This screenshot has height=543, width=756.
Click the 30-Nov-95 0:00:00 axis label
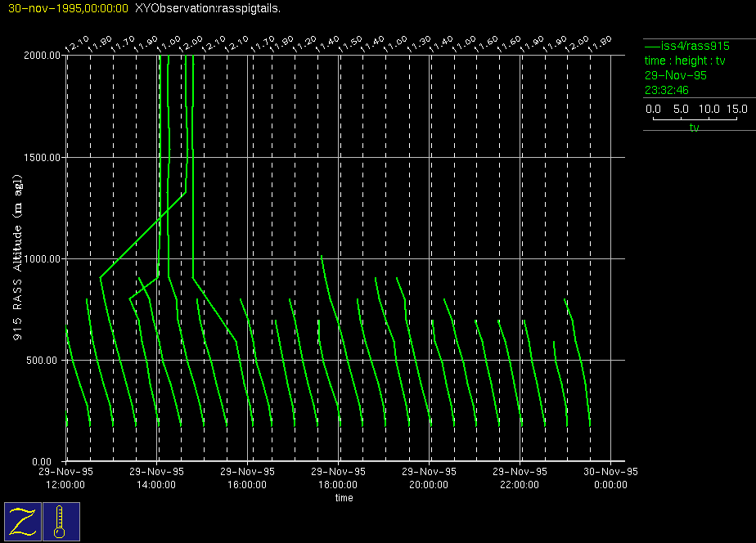[x=610, y=478]
